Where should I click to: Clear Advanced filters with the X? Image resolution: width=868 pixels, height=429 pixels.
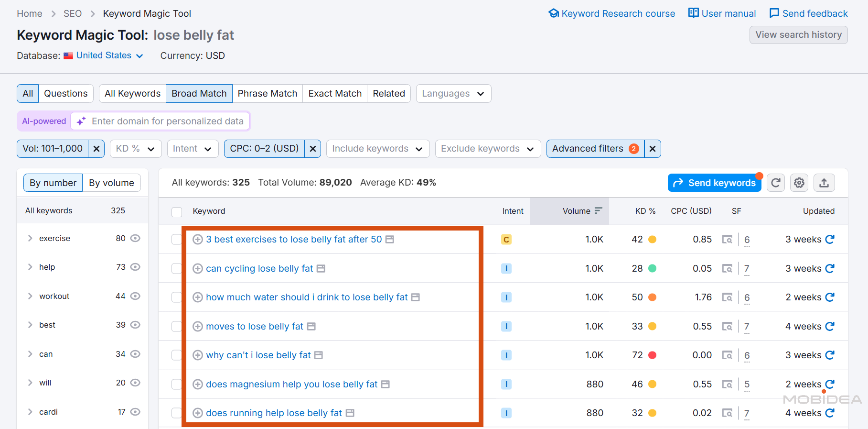(653, 149)
